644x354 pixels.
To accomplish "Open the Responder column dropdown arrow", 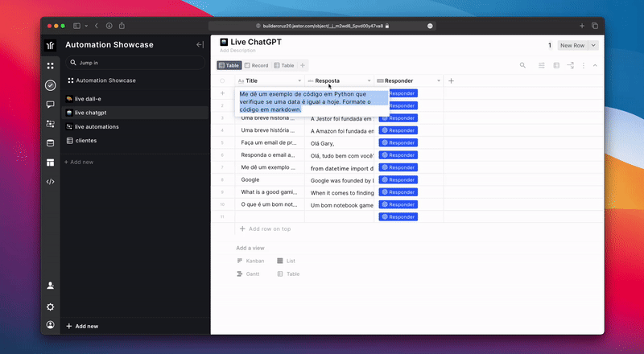I will [x=438, y=81].
